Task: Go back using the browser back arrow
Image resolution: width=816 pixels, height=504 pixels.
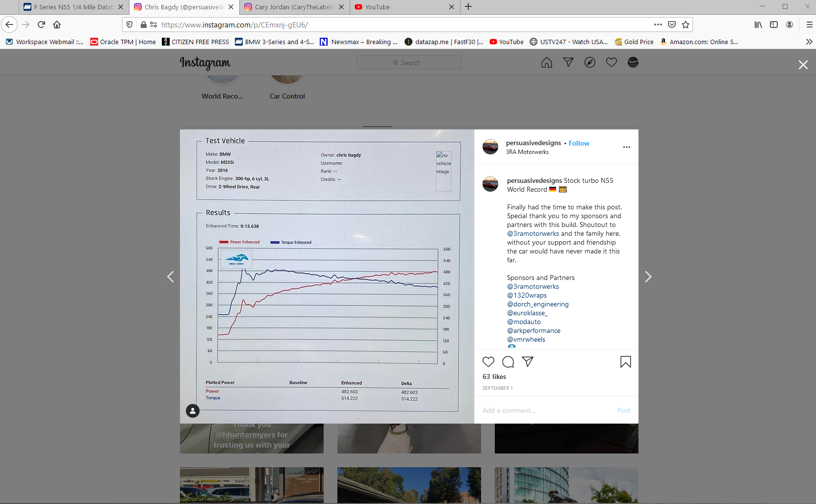Action: point(9,25)
